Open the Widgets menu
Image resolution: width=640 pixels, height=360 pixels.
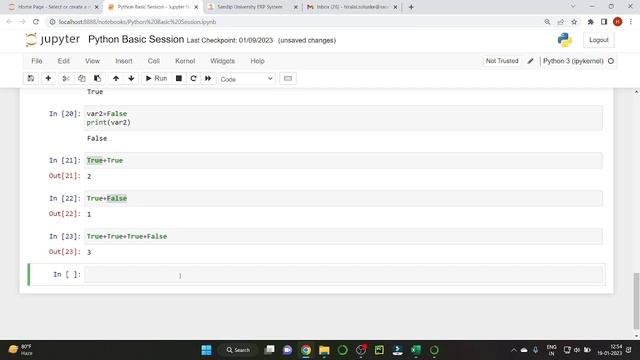click(222, 61)
